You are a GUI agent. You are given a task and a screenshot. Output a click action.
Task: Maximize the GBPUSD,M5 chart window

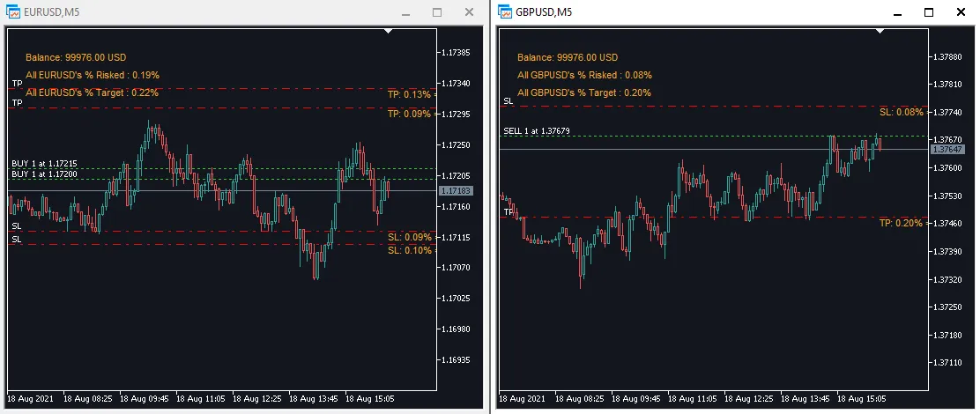click(x=928, y=12)
